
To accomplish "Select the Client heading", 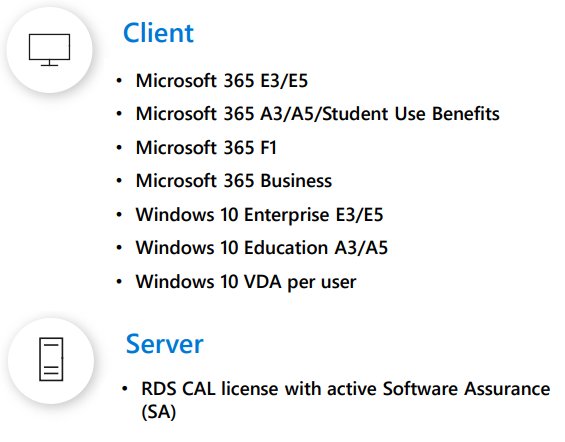I will [x=159, y=33].
